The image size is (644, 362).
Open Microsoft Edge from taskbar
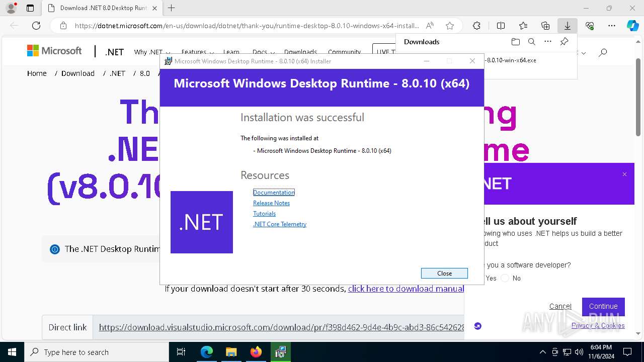(207, 352)
